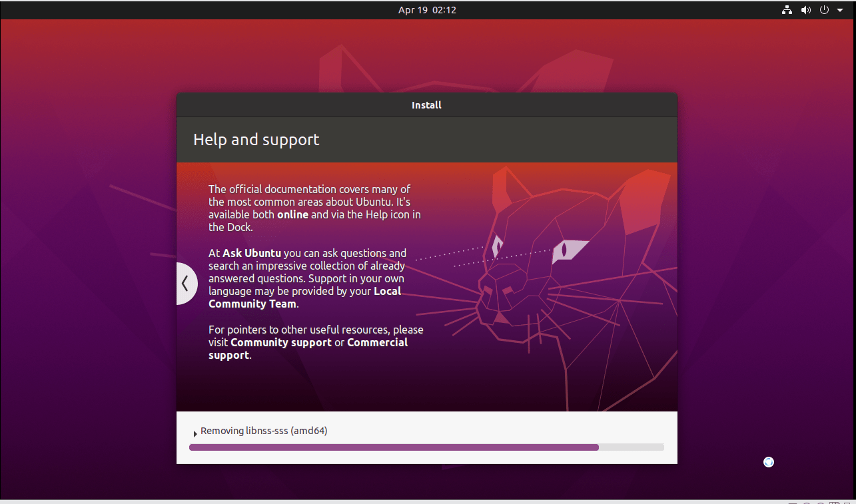The height and width of the screenshot is (504, 856).
Task: Visit the Commercial support link
Action: 308,349
